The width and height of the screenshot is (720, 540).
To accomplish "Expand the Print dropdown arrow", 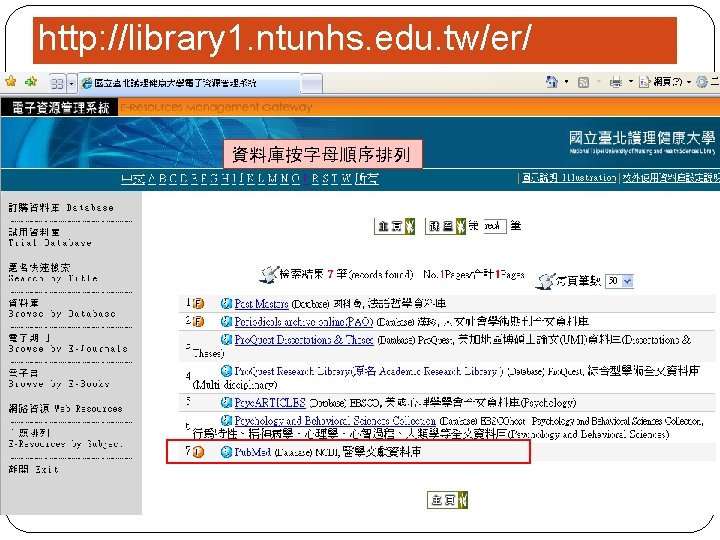I will click(631, 82).
